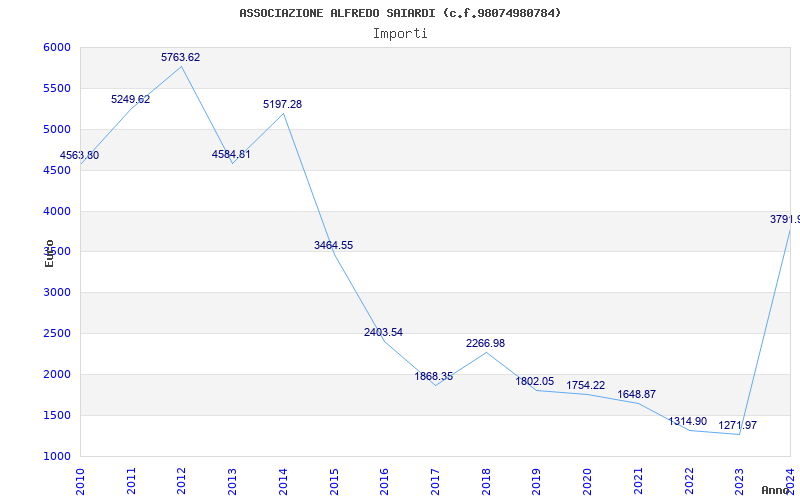This screenshot has width=800, height=500.
Task: Click the data label 1754.22
Action: 585,385
